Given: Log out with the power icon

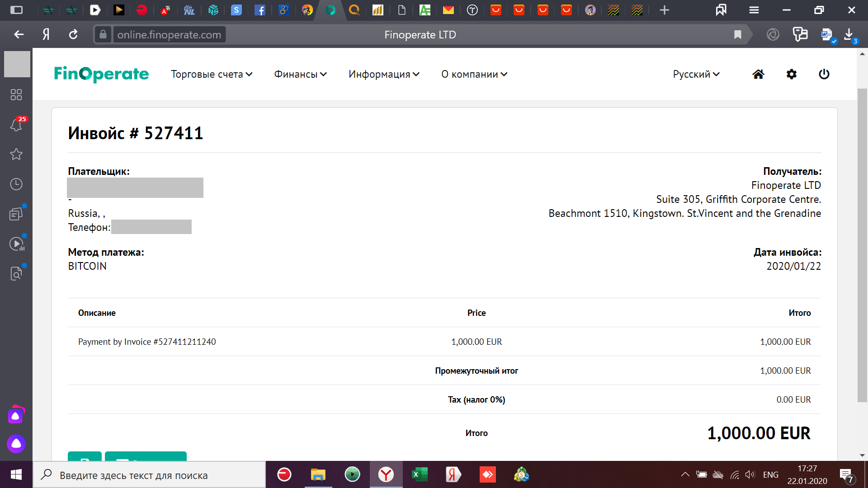Looking at the screenshot, I should click(824, 74).
